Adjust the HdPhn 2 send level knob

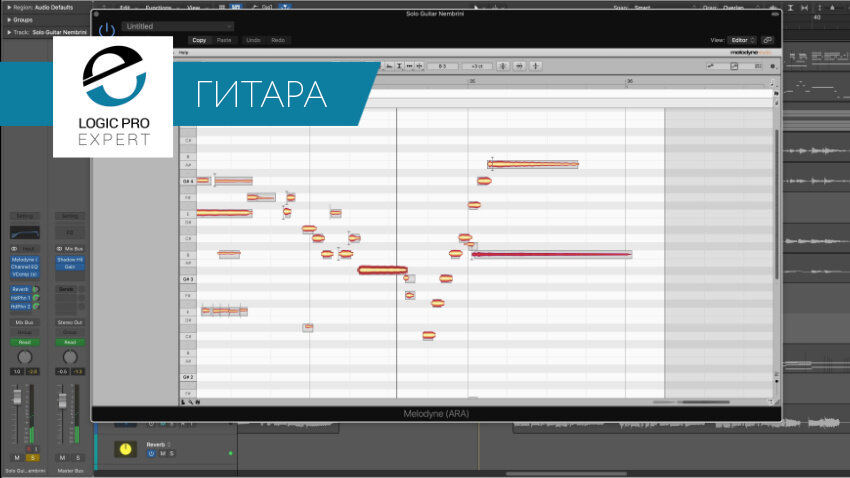pyautogui.click(x=36, y=306)
